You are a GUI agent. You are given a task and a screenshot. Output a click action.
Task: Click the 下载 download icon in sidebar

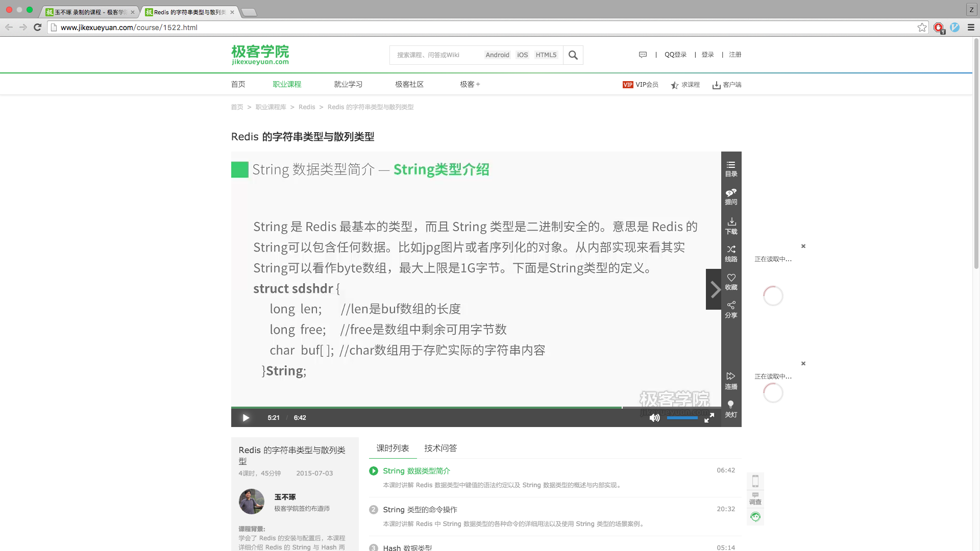click(731, 226)
